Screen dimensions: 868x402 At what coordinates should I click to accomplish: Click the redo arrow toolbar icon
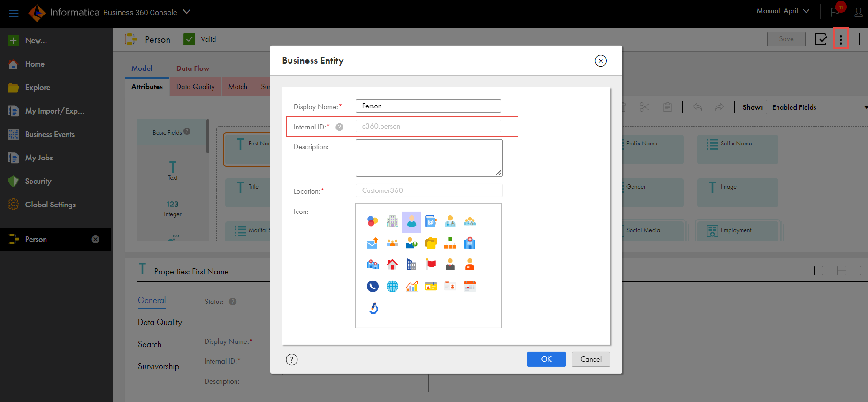point(720,107)
